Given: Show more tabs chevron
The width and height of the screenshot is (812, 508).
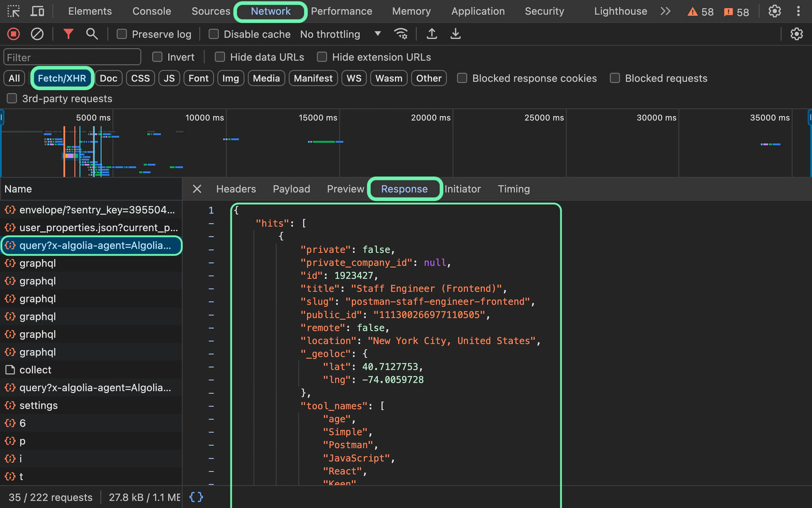Looking at the screenshot, I should (x=665, y=11).
